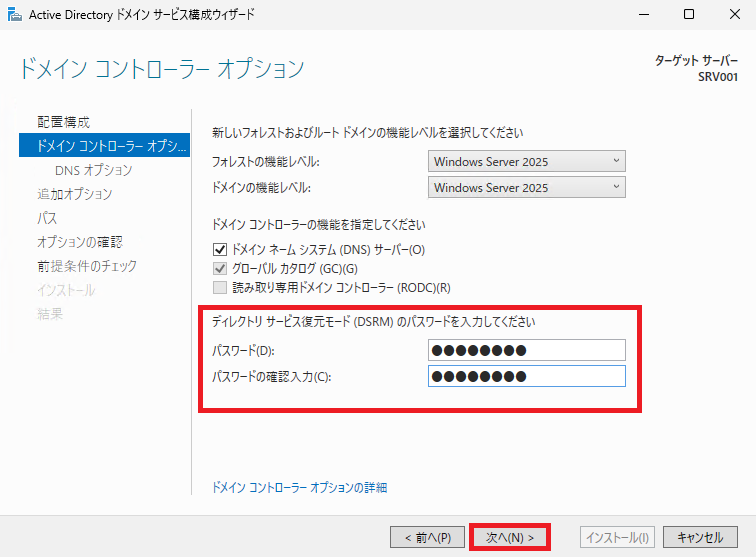The height and width of the screenshot is (557, 756).
Task: Click the パスワードの確認入力(C) label
Action: coord(272,377)
